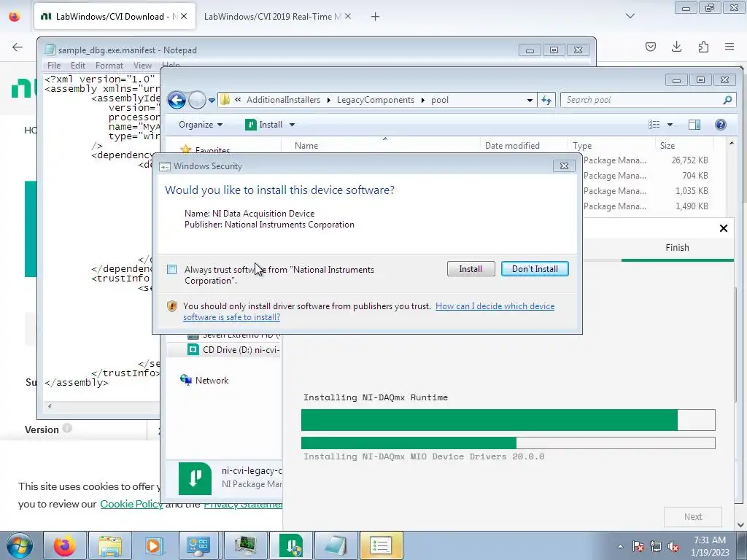Switch to LabWindows/CVI 2019 Real-Time tab
The height and width of the screenshot is (560, 747).
click(273, 17)
